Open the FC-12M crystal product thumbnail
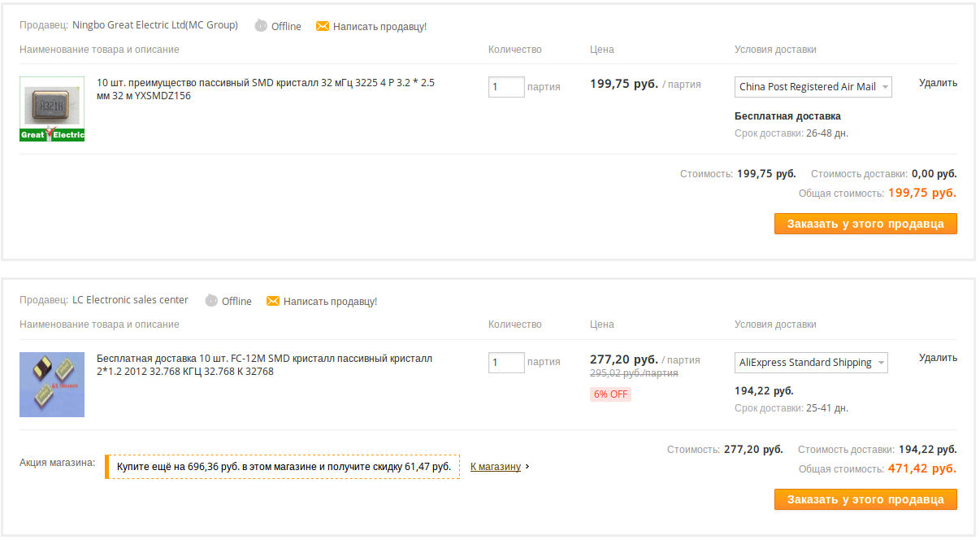The image size is (980, 540). click(x=52, y=384)
